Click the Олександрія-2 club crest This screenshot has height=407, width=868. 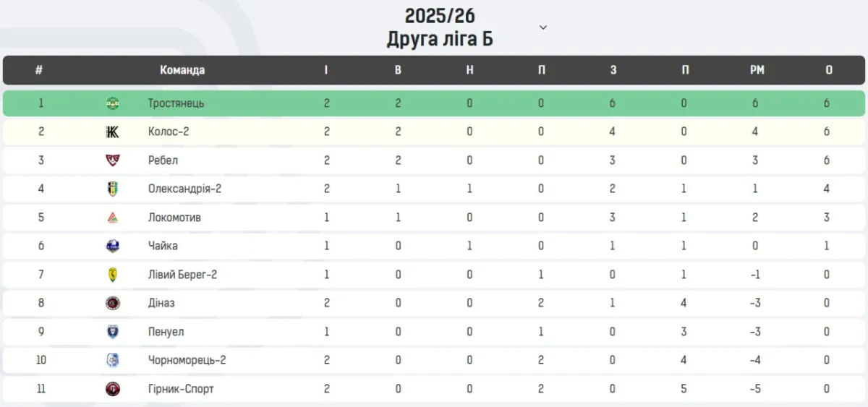(x=113, y=189)
